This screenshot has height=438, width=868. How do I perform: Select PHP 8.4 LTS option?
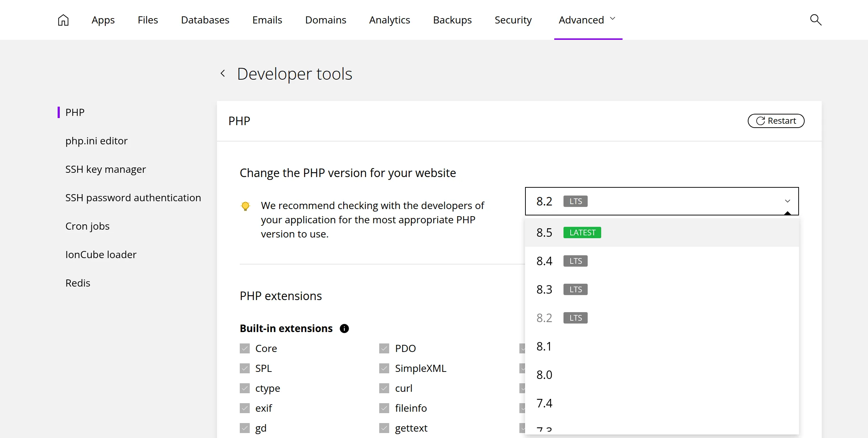coord(662,261)
